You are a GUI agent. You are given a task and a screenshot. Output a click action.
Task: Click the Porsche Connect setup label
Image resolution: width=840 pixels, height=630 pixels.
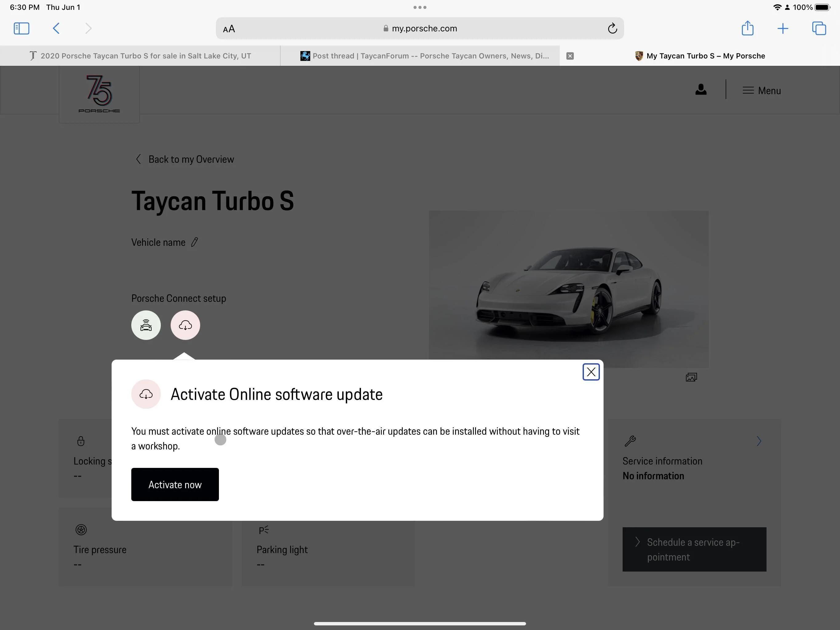click(x=178, y=298)
